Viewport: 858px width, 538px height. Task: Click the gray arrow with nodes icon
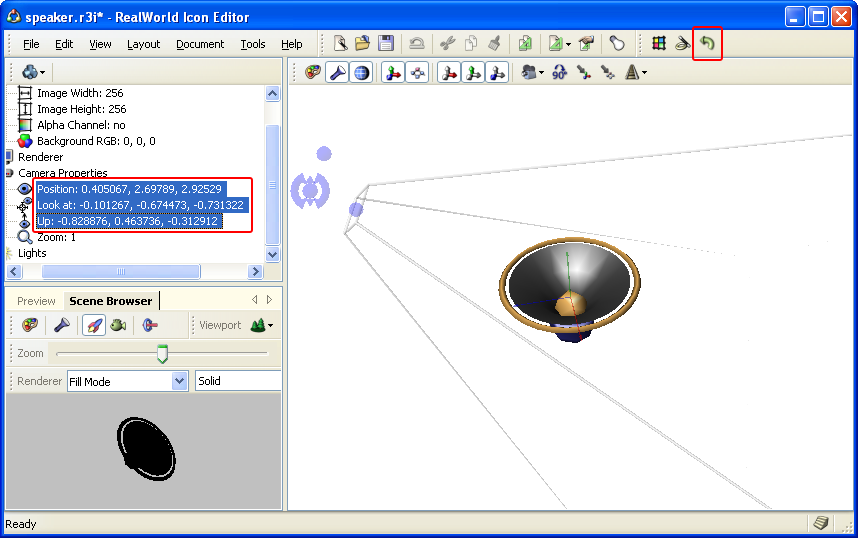coord(607,72)
